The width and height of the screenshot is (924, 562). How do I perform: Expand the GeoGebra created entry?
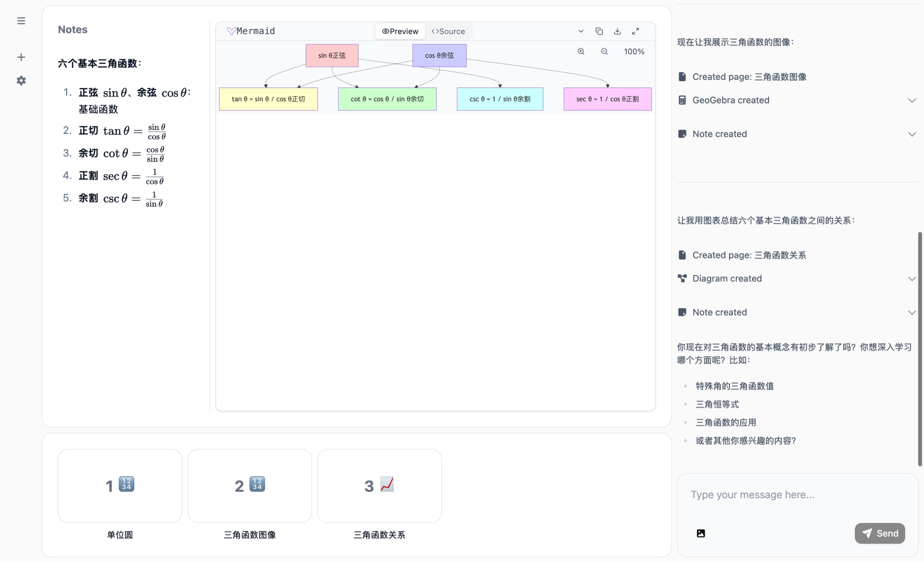(912, 100)
